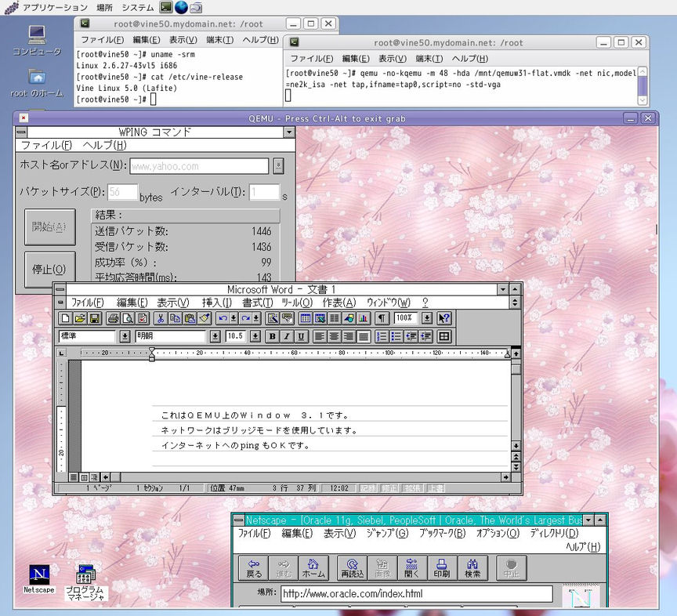
Task: Toggle Italic formatting in Word
Action: click(287, 336)
